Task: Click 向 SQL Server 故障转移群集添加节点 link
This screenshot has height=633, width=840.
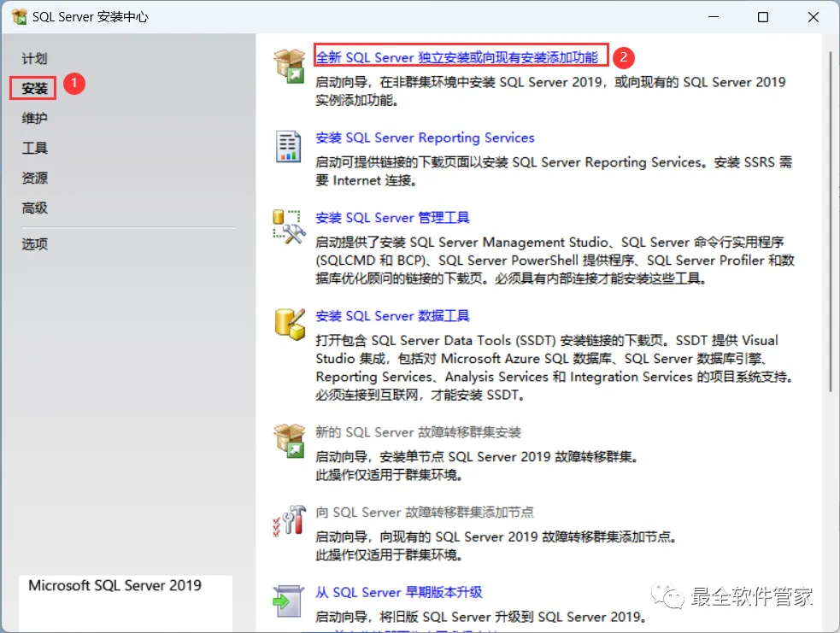Action: point(425,513)
